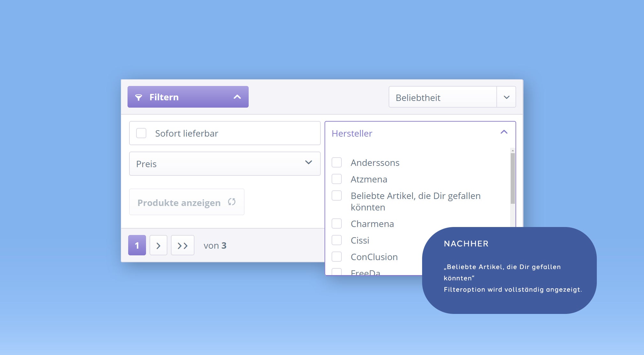The width and height of the screenshot is (644, 355).
Task: Select page 1 in pagination
Action: [x=137, y=245]
